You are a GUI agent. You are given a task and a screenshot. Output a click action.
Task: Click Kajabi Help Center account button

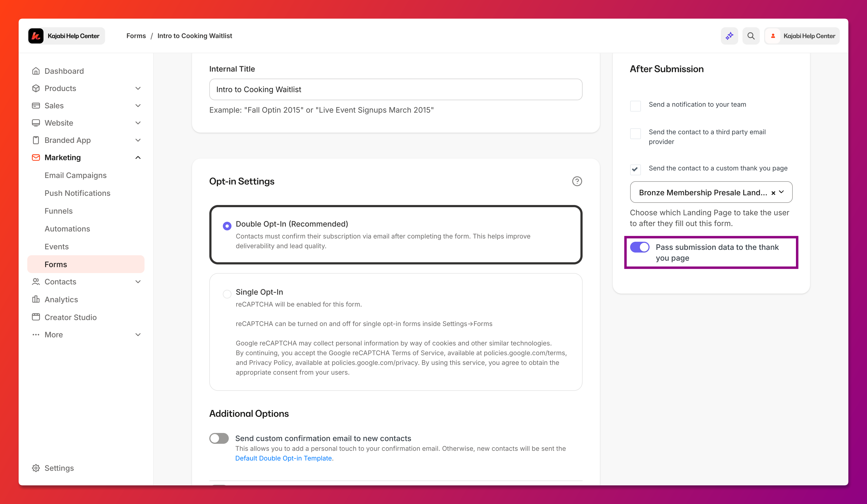pos(802,36)
